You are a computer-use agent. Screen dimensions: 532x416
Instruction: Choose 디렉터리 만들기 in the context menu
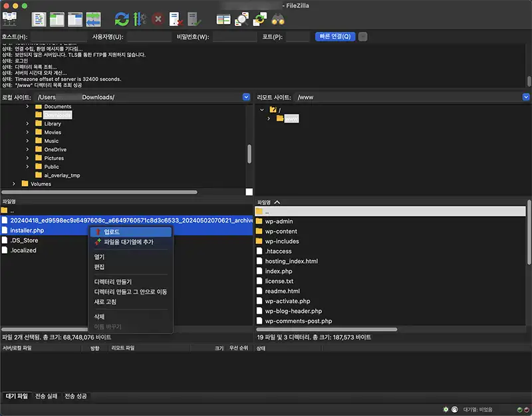[131, 282]
